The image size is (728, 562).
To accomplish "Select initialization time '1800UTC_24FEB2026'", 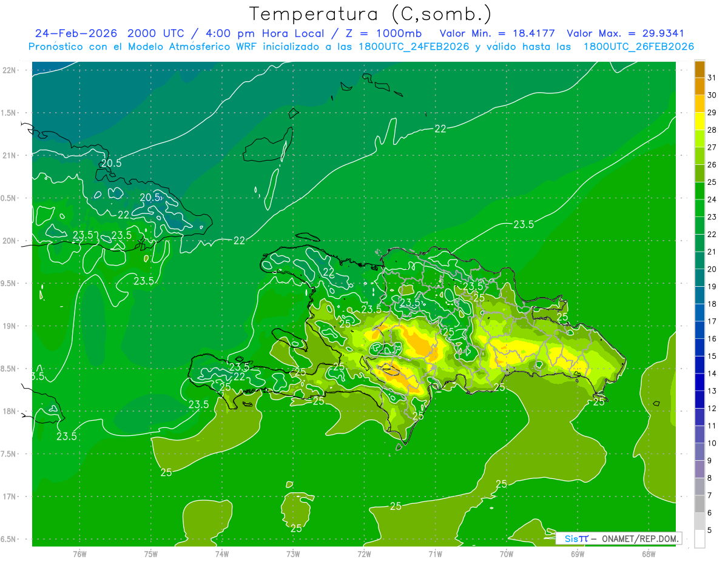I will pos(413,47).
